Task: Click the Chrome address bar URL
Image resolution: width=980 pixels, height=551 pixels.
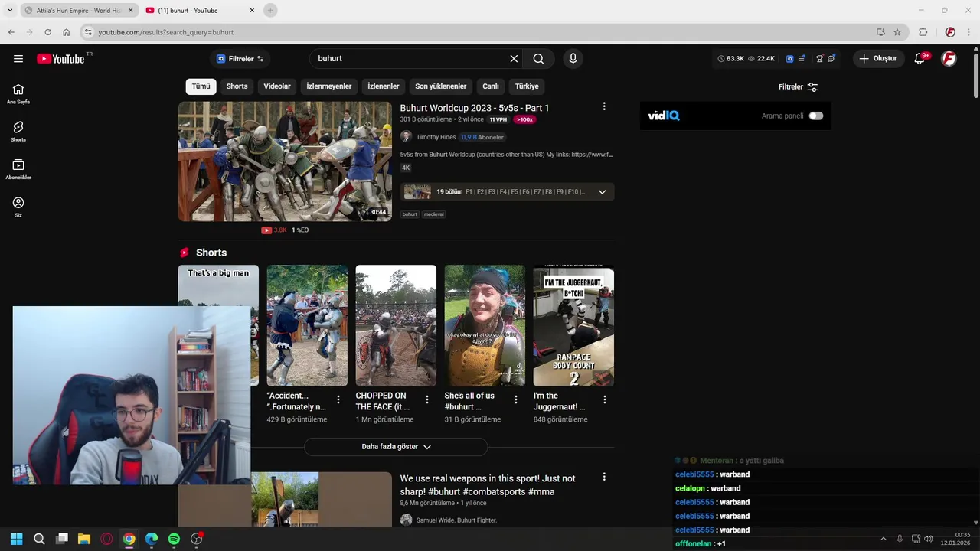Action: pyautogui.click(x=165, y=32)
